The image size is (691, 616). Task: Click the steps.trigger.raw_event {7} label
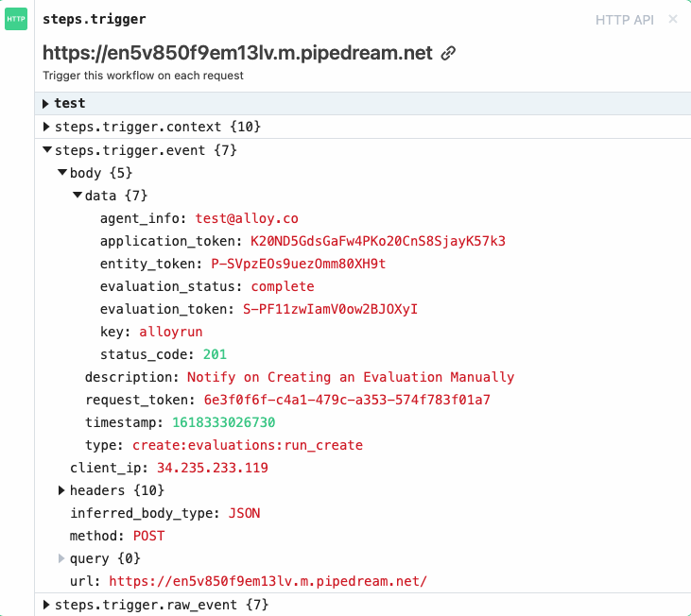[x=162, y=605]
